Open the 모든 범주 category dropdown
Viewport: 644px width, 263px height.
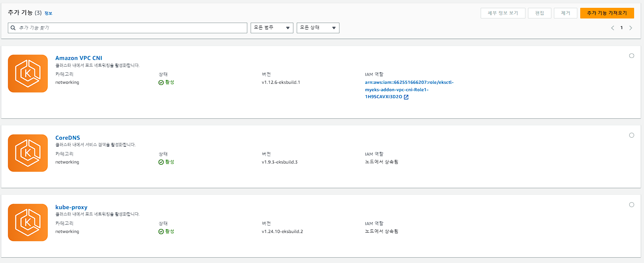click(x=272, y=28)
